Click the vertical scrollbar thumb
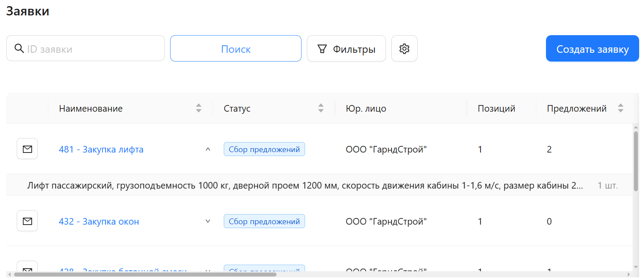The width and height of the screenshot is (644, 280). click(636, 161)
